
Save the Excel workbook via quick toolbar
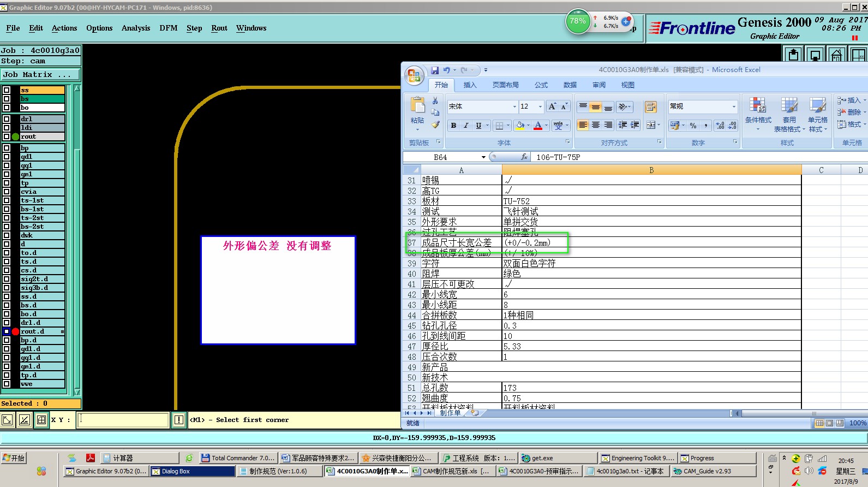pos(435,70)
